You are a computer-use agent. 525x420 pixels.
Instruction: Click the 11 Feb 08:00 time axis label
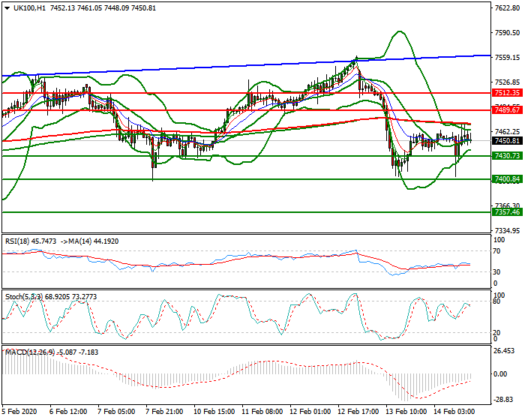pos(262,411)
